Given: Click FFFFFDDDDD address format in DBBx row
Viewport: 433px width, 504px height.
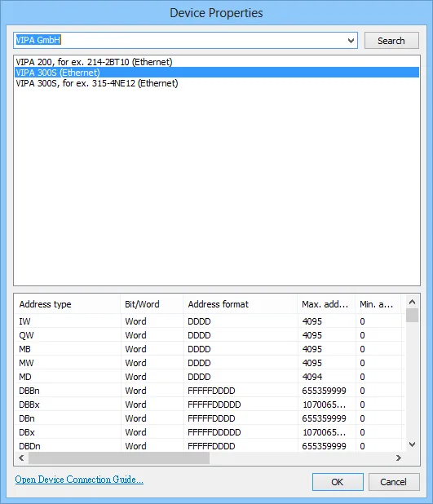Looking at the screenshot, I should pyautogui.click(x=214, y=405).
